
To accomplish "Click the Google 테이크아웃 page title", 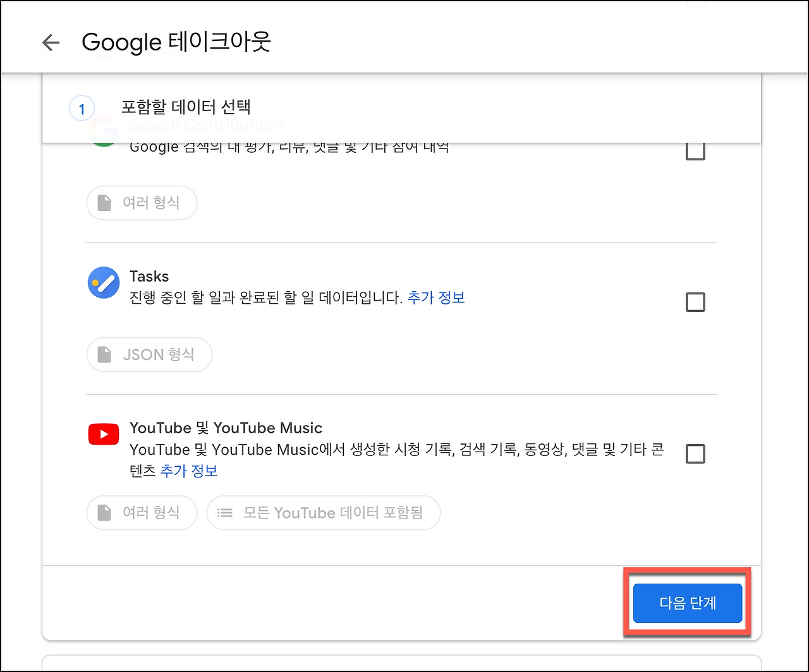I will tap(176, 42).
